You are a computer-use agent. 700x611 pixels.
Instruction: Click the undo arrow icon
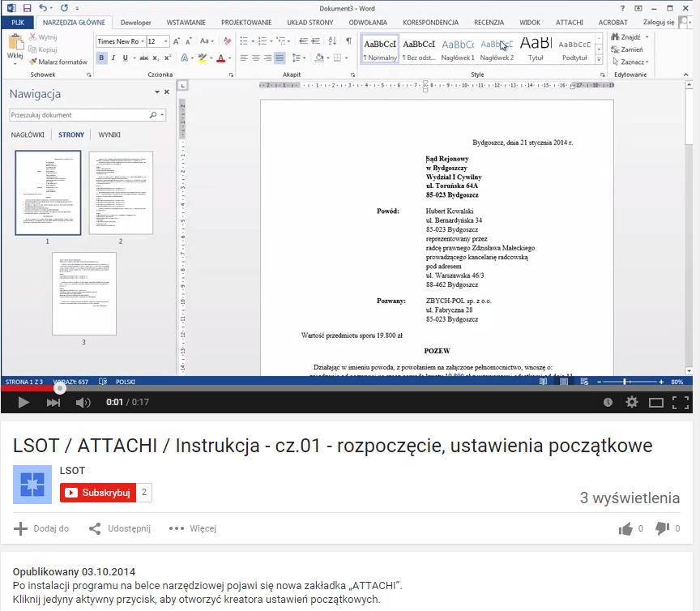[x=42, y=8]
